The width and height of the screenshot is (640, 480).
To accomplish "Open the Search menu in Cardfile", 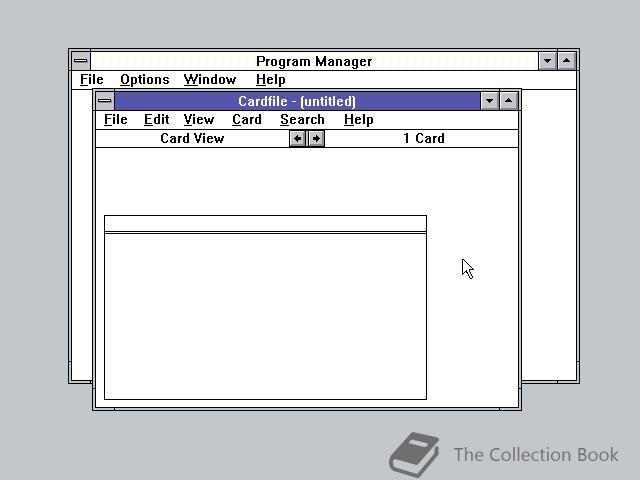I will (302, 120).
